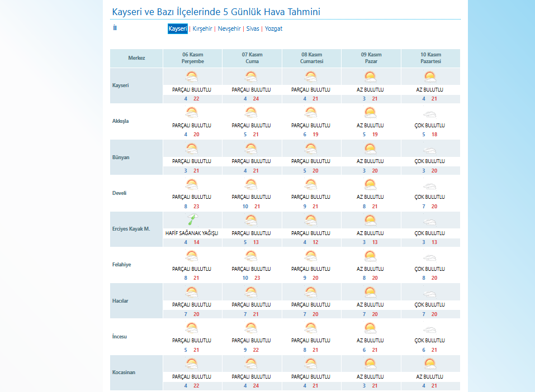Click the 5 Günlük Hava Tahmini page heading

pos(216,12)
